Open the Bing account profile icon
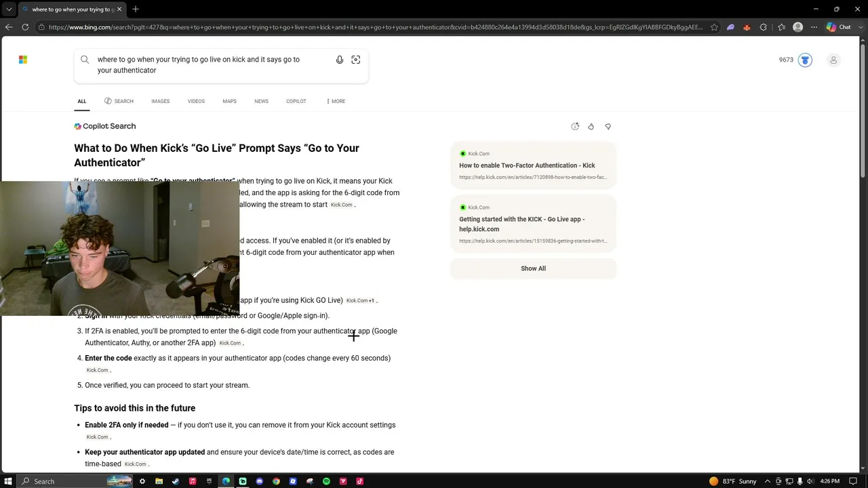The height and width of the screenshot is (488, 868). [833, 60]
